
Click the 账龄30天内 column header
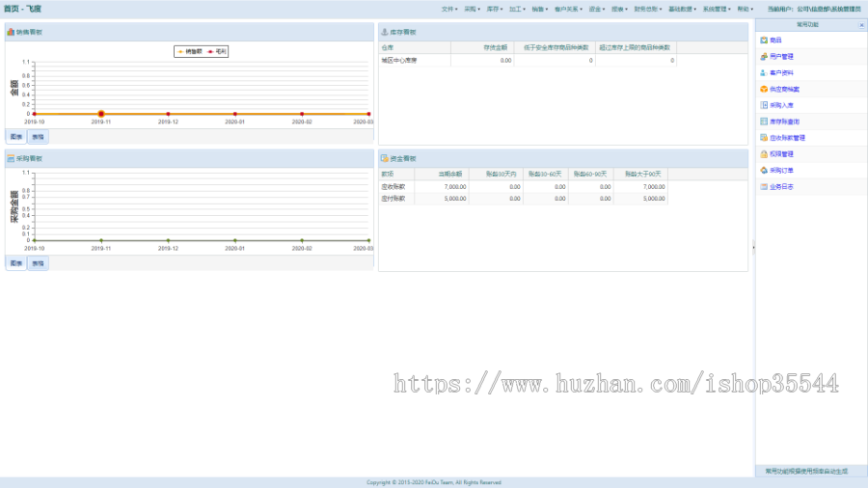tap(496, 175)
